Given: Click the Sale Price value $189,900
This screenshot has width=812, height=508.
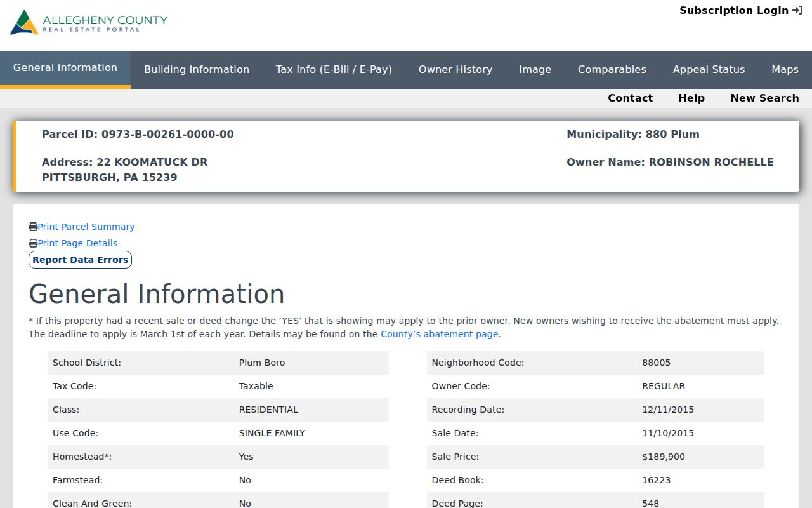Looking at the screenshot, I should pos(664,457).
